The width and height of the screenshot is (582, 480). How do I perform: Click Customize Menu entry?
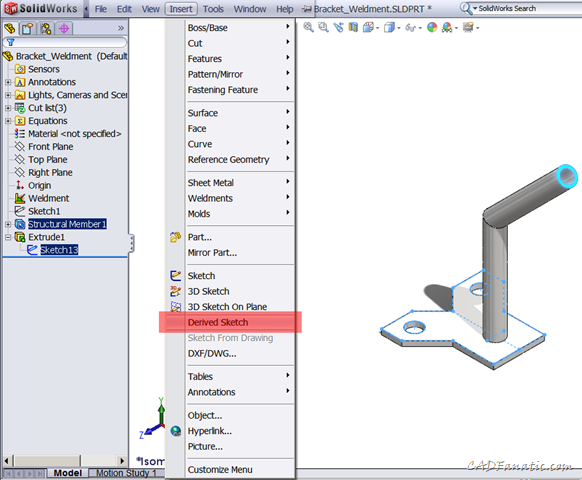point(230,470)
